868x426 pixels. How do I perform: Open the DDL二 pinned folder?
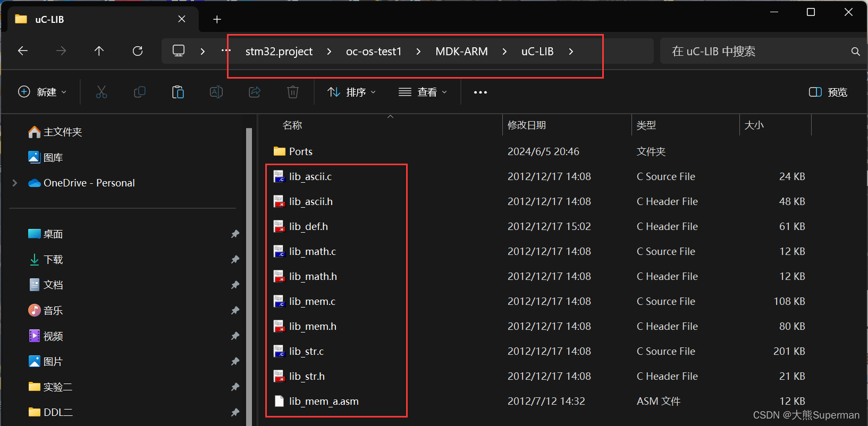[50, 412]
